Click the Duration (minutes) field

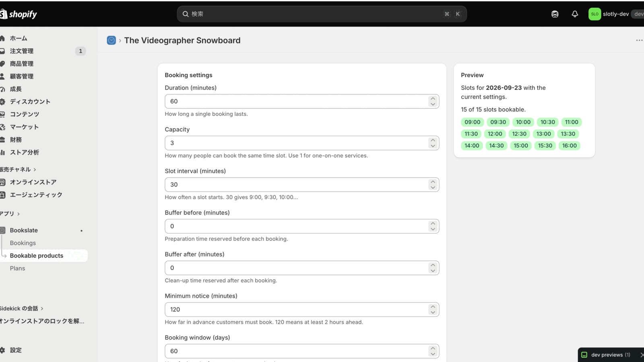302,101
